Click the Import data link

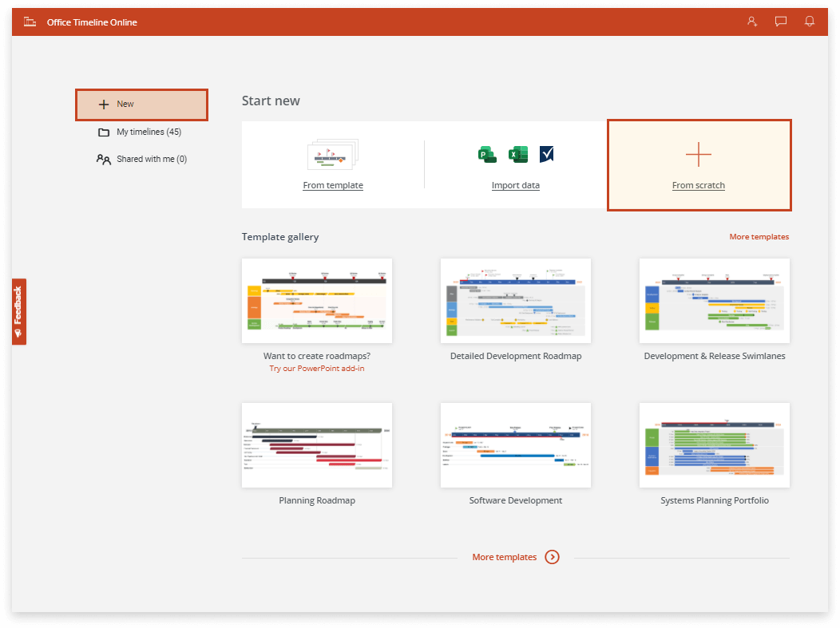(515, 184)
